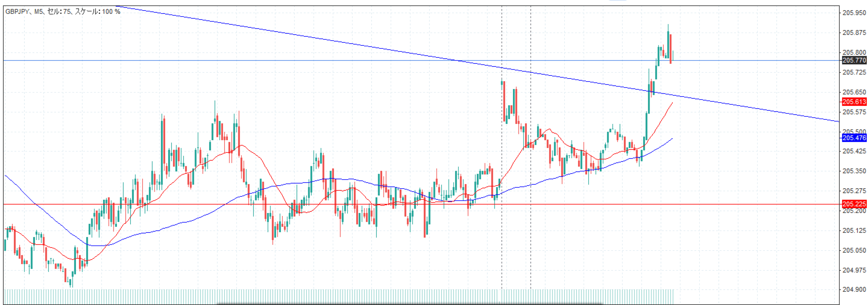Click the 205.050 price axis label
The height and width of the screenshot is (305, 868).
pyautogui.click(x=854, y=250)
